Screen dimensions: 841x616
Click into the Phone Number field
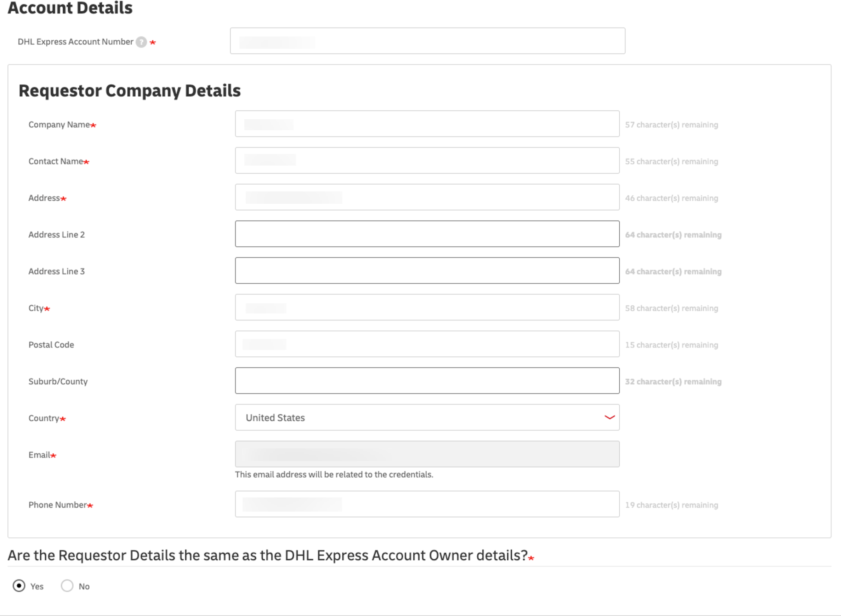(427, 504)
